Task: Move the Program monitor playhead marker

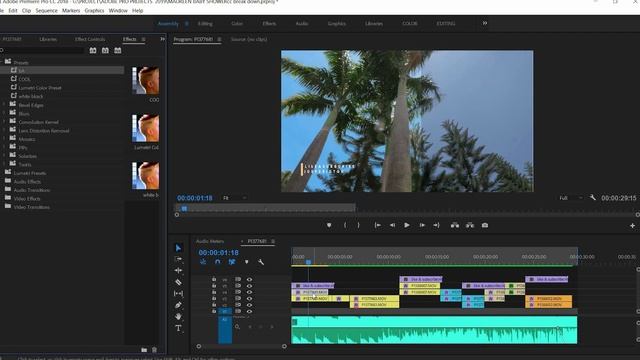Action: pyautogui.click(x=184, y=209)
